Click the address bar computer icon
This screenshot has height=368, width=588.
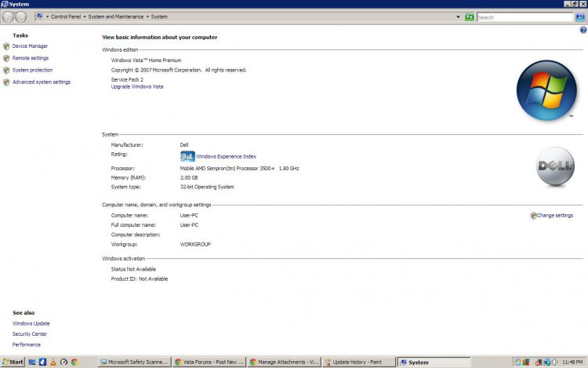pos(39,16)
